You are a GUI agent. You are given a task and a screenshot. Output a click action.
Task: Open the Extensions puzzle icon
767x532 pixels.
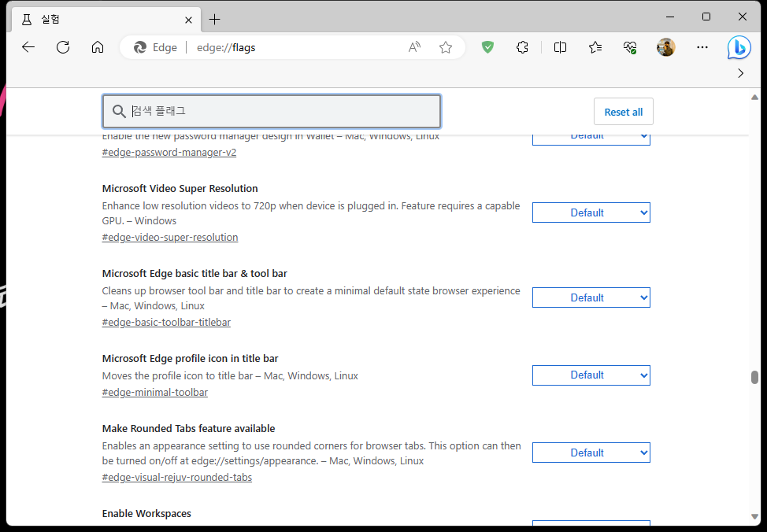click(522, 47)
